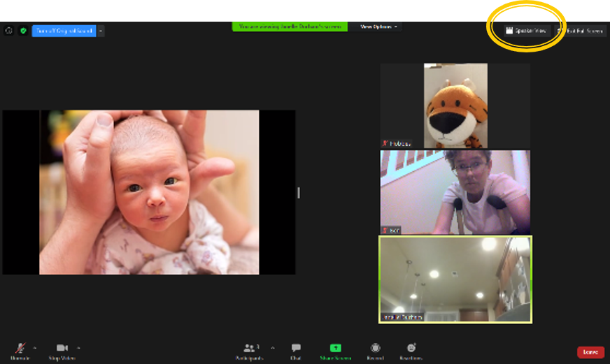Image resolution: width=610 pixels, height=364 pixels.
Task: Expand arrow next to Participants
Action: [272, 347]
